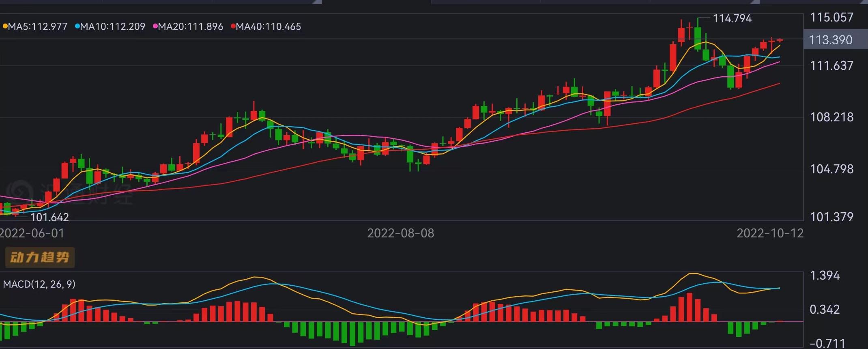The width and height of the screenshot is (868, 349).
Task: Click the 115.057 price axis label
Action: click(x=831, y=17)
